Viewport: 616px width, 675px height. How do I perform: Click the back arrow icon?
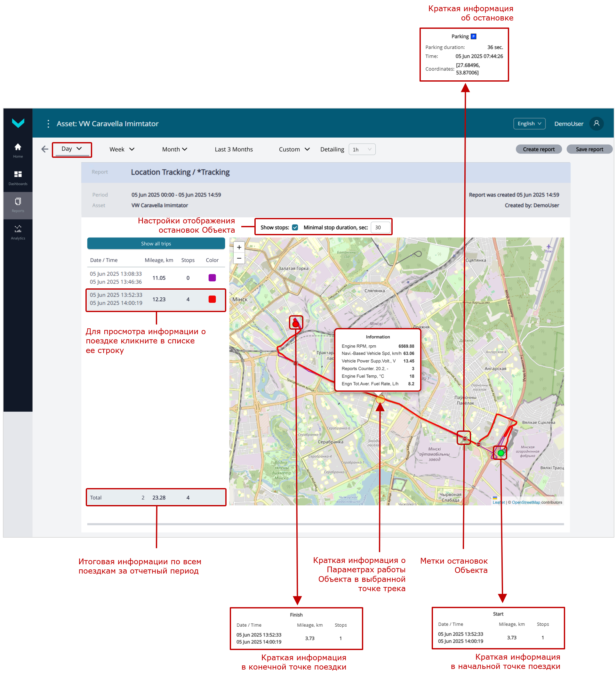(x=44, y=149)
